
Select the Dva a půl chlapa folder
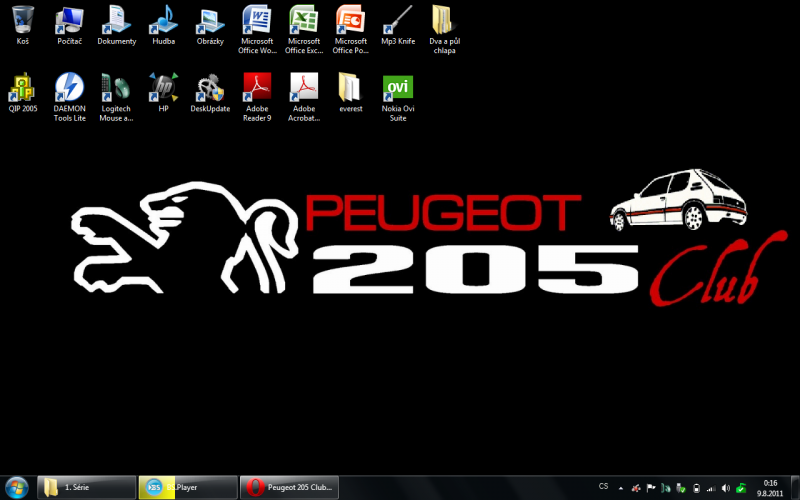pyautogui.click(x=443, y=20)
